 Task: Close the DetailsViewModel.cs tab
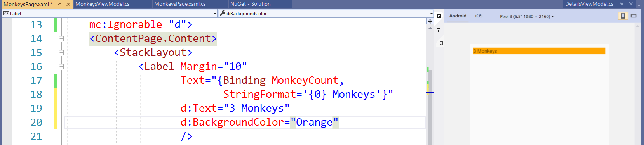pyautogui.click(x=631, y=4)
